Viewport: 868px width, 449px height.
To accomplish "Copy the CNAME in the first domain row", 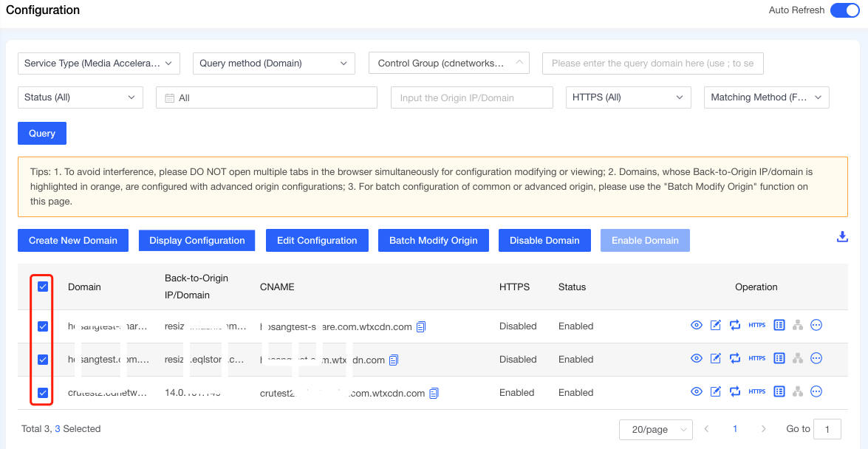I will pyautogui.click(x=421, y=326).
